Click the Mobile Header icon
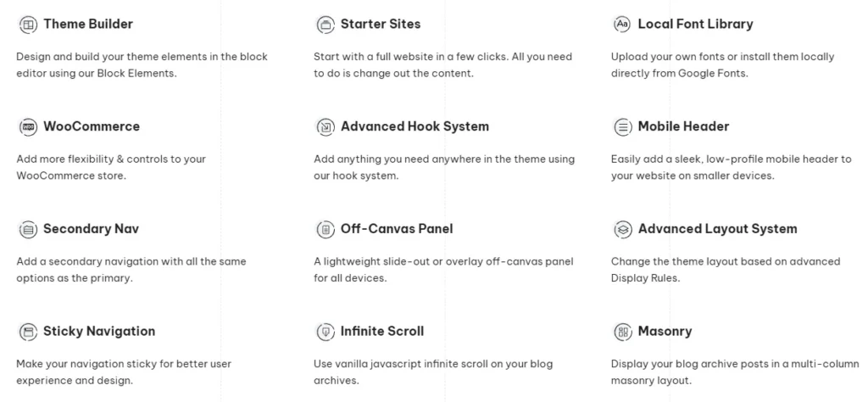The width and height of the screenshot is (868, 402). click(623, 127)
